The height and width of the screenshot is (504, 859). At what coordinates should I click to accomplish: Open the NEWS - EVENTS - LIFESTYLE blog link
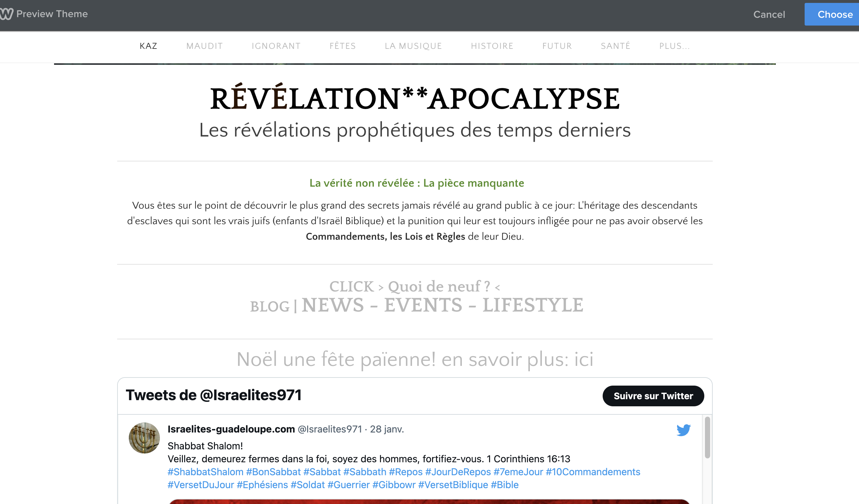tap(442, 305)
